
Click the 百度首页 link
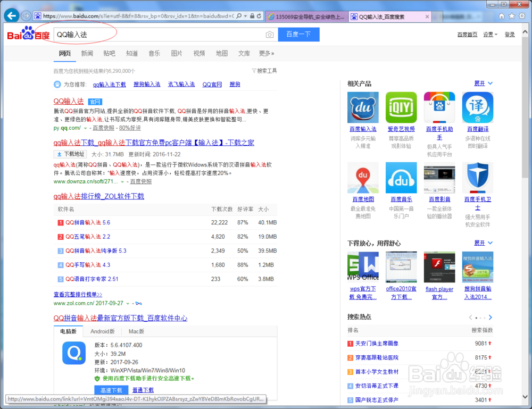pos(467,35)
